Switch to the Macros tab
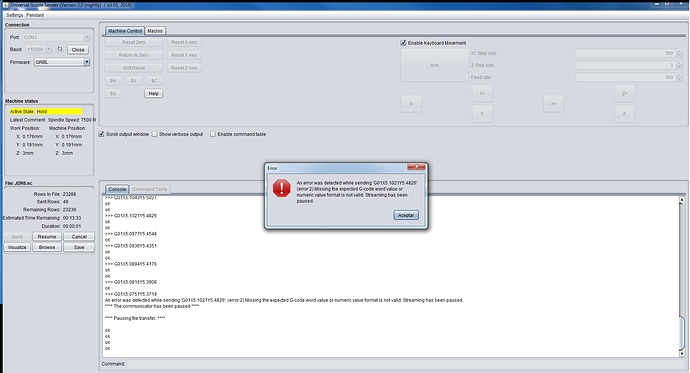This screenshot has height=373, width=690. point(155,31)
